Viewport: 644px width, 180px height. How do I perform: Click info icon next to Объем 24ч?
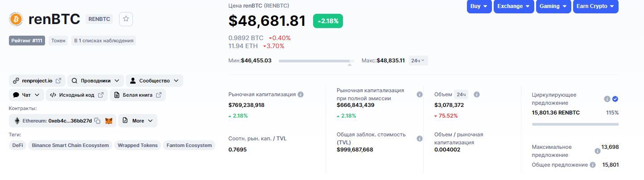point(476,94)
